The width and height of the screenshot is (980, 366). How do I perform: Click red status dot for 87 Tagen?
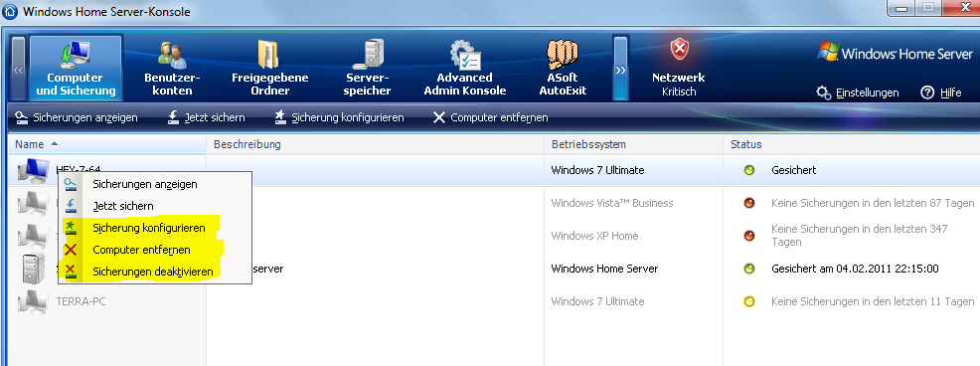click(749, 203)
